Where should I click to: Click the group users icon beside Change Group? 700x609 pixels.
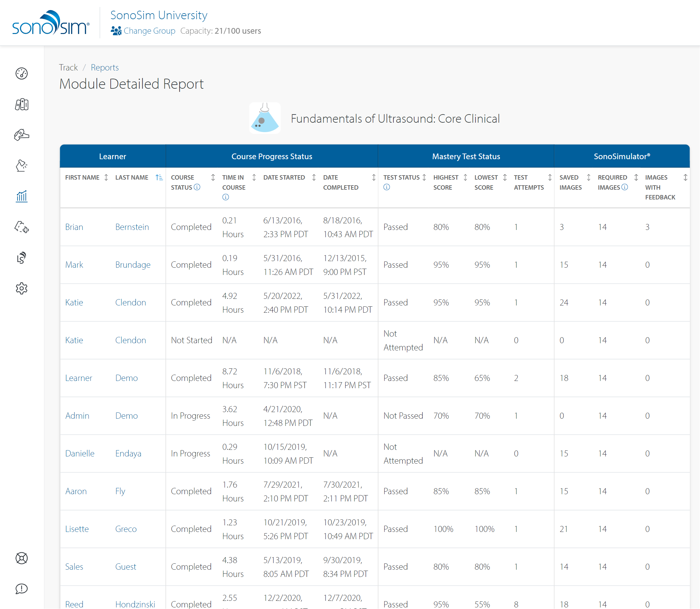click(116, 31)
